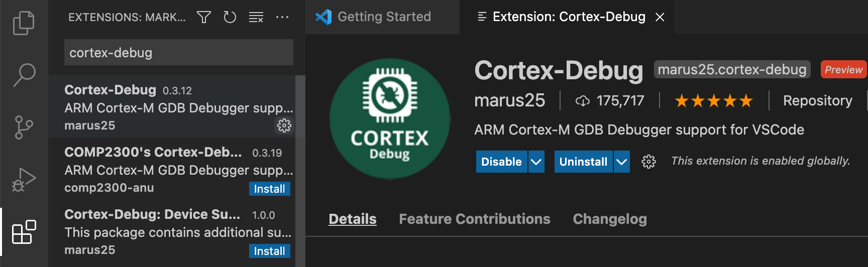Click the Extensions icon in activity bar
Viewport: 868px width, 267px height.
point(24,232)
